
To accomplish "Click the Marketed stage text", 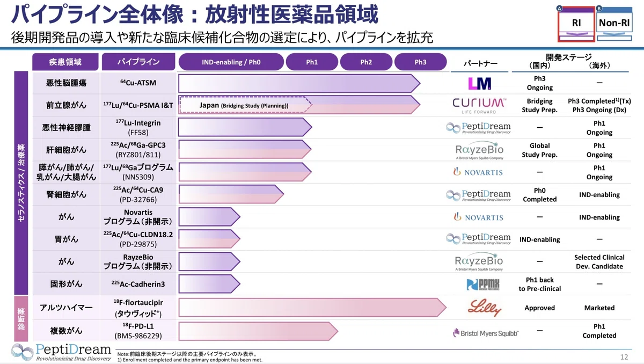I will pyautogui.click(x=599, y=308).
